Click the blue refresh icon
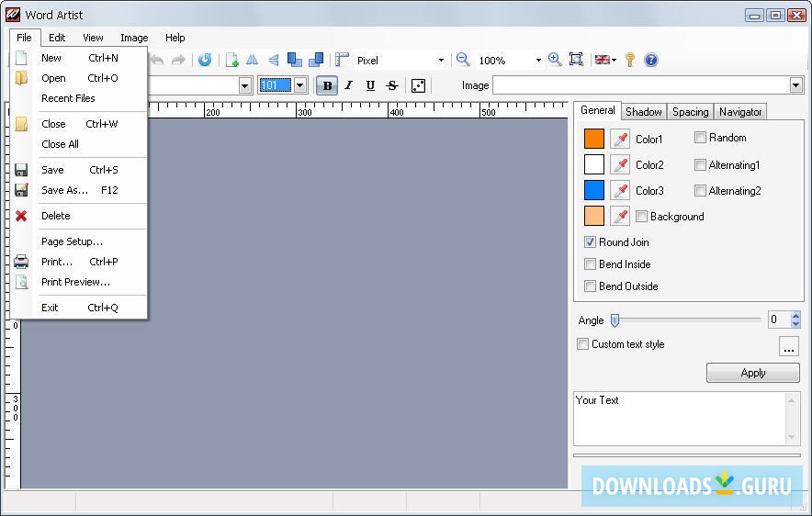Image resolution: width=812 pixels, height=516 pixels. coord(205,60)
